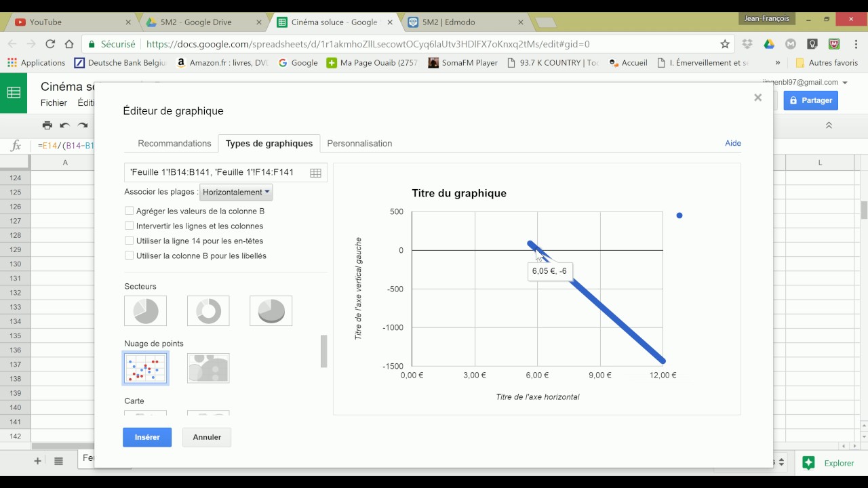Open the new browser tab button
The width and height of the screenshot is (868, 488).
tap(545, 22)
